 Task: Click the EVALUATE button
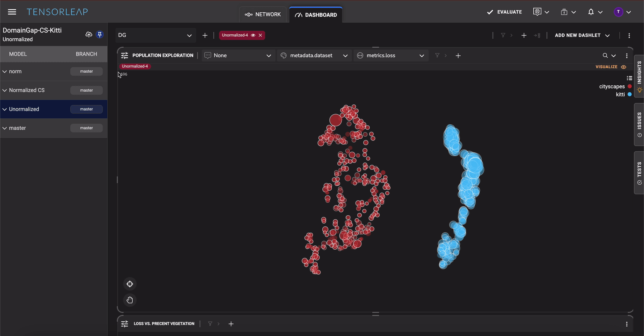(504, 12)
